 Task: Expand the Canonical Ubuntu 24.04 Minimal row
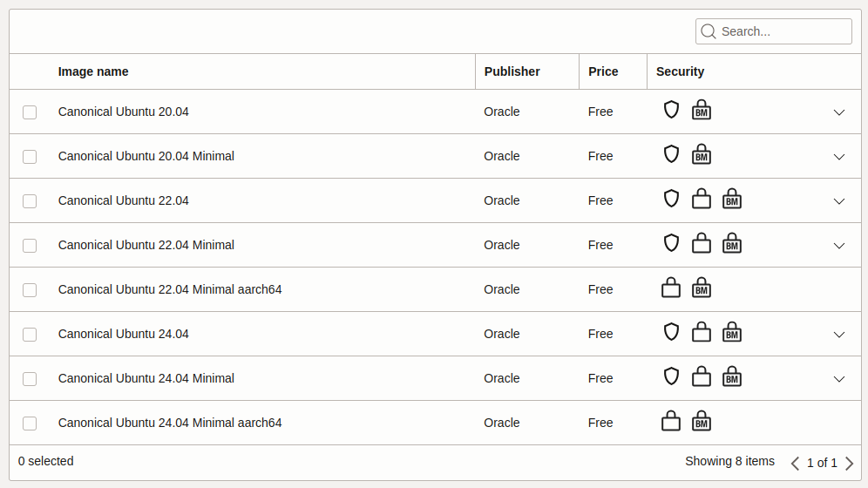(x=839, y=379)
